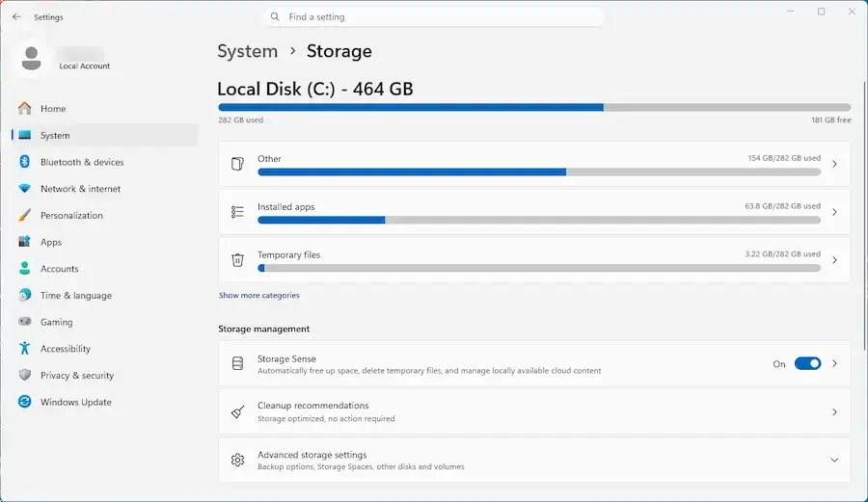
Task: Click '282 GB used' label
Action: 241,120
